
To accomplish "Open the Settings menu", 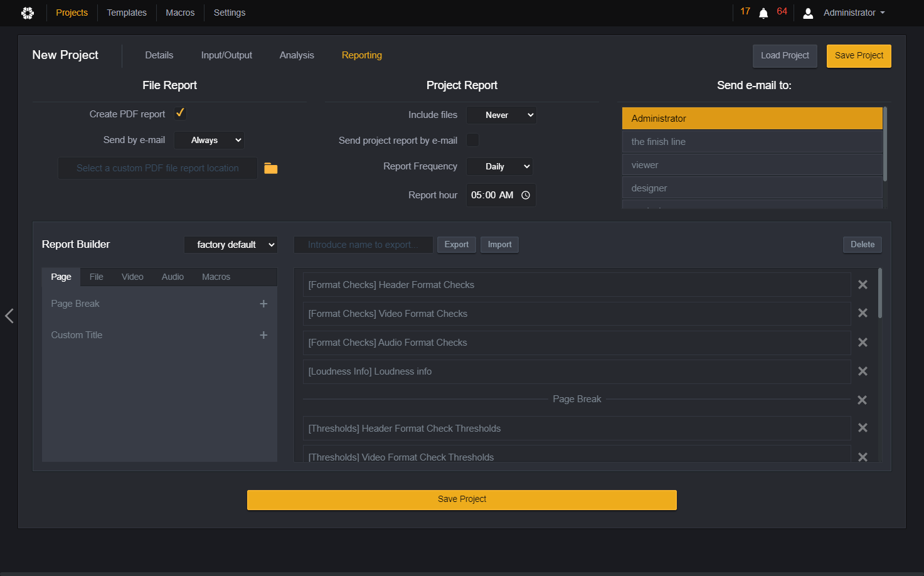I will tap(230, 13).
